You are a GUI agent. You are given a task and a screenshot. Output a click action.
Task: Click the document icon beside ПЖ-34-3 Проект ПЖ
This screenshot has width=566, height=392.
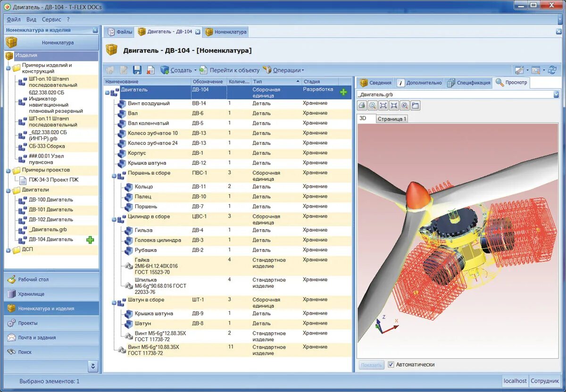pyautogui.click(x=23, y=180)
